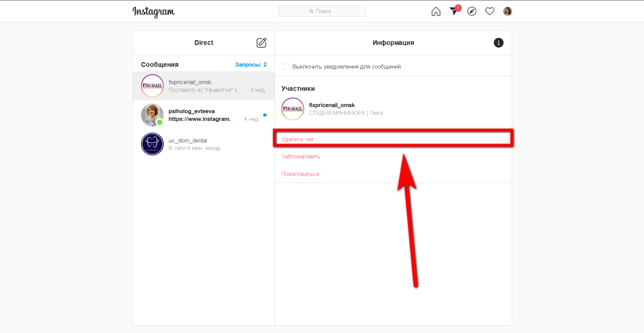Open message requests Запросы: 2
This screenshot has width=644, height=333.
tap(251, 65)
